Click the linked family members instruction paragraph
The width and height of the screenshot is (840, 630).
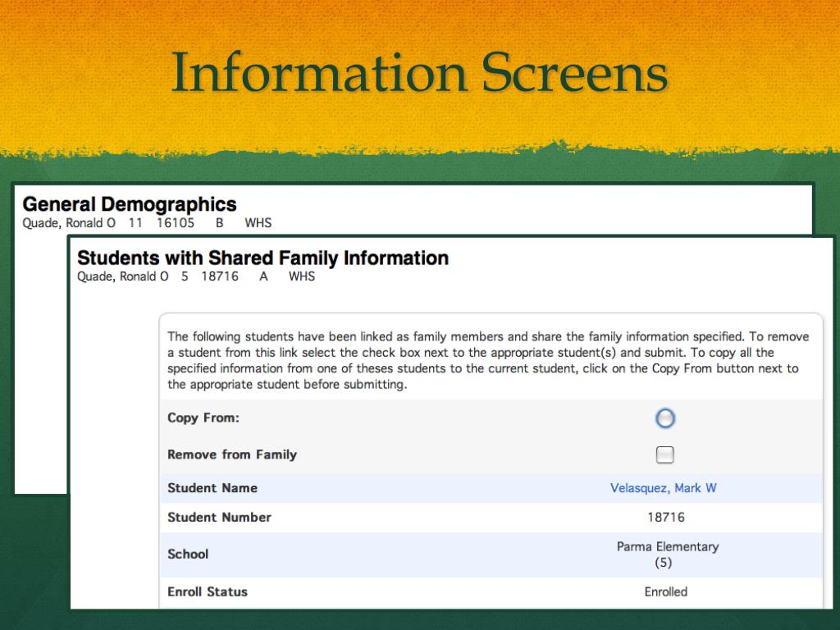tap(488, 360)
